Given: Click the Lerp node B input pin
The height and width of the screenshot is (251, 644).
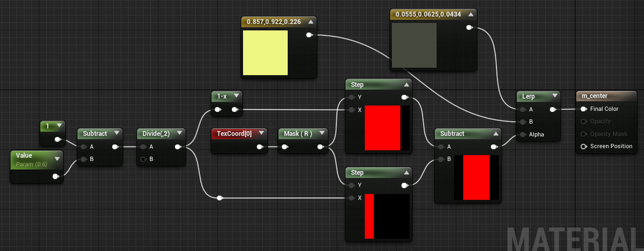Looking at the screenshot, I should [523, 122].
